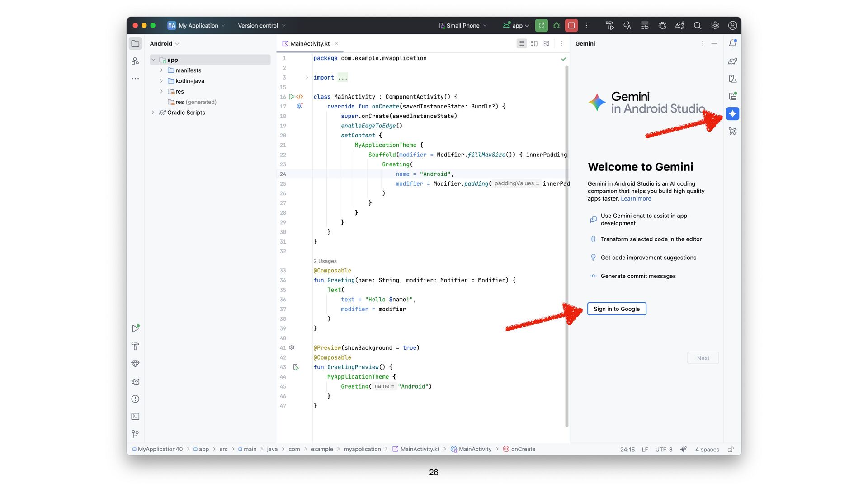Viewport: 868px width, 488px height.
Task: Click the 4 spaces indent setting
Action: click(x=707, y=450)
